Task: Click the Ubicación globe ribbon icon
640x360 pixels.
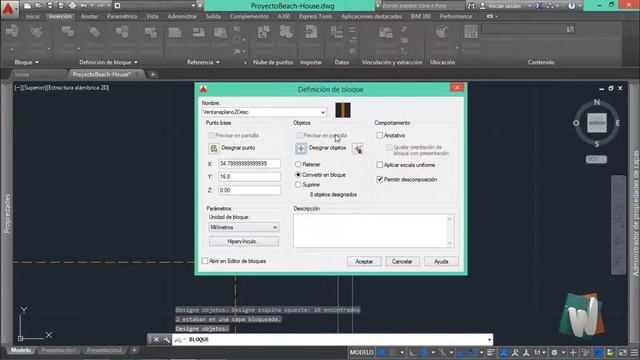Action: (x=442, y=32)
